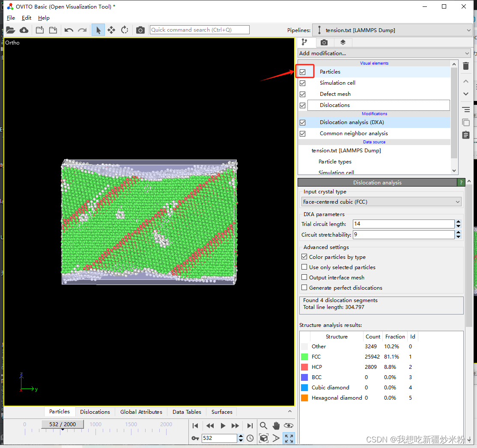Toggle the Dislocations visibility checkbox
Image resolution: width=477 pixels, height=448 pixels.
pos(302,105)
